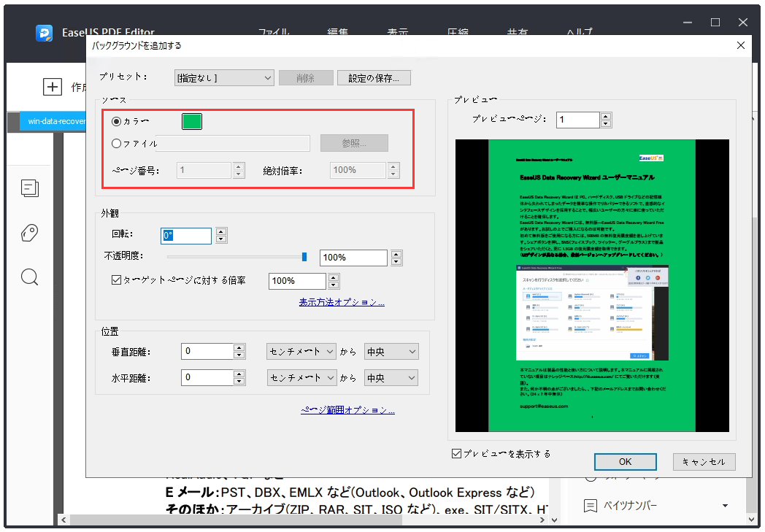
Task: Click the ベイツナンバー icon in right panel
Action: click(x=593, y=504)
